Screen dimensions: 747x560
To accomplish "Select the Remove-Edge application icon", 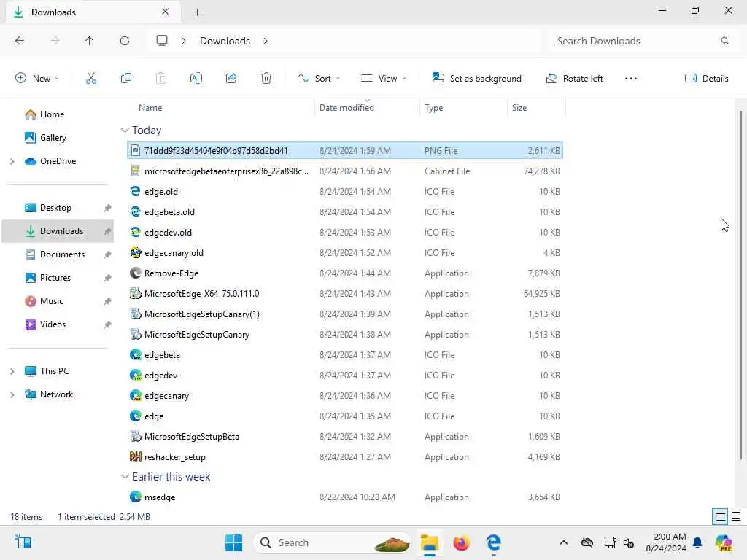I will (x=135, y=273).
